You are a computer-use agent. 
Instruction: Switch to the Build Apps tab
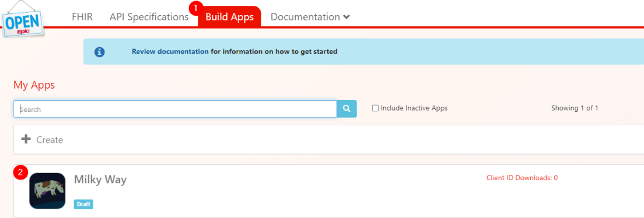(230, 17)
